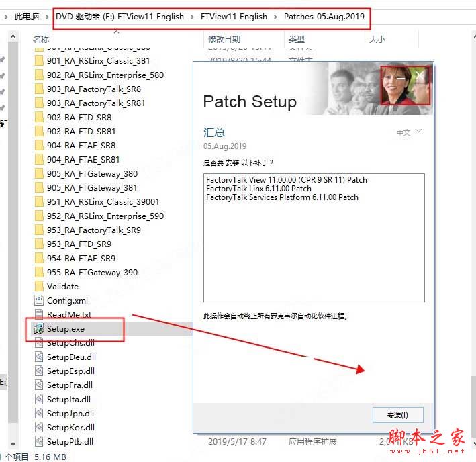Viewport: 476px width, 462px height.
Task: Select the Config.xml file name
Action: 67,301
